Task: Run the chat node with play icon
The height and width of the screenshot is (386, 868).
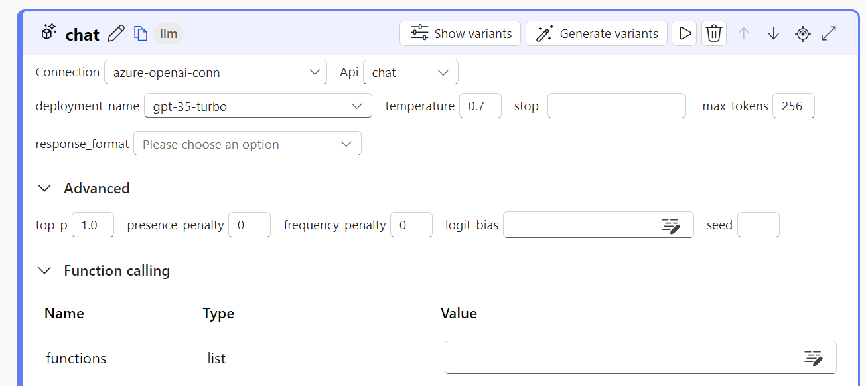Action: [684, 33]
